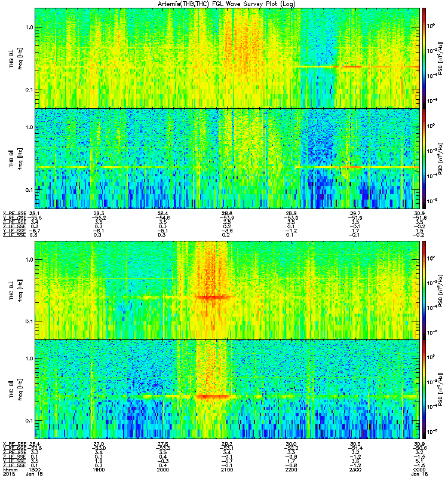Click the 'X_RE_GSE' row label under the THB panels
Viewport: 448px width, 478px height.
point(14,213)
